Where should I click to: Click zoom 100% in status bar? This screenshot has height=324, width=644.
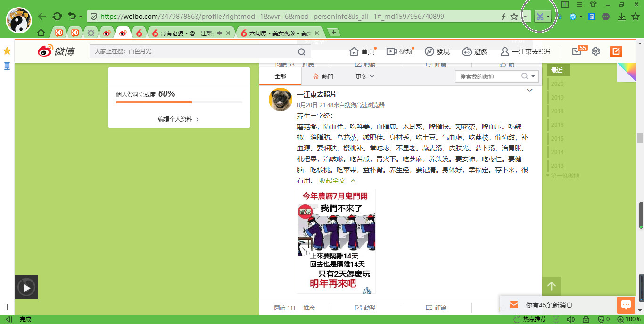(629, 319)
